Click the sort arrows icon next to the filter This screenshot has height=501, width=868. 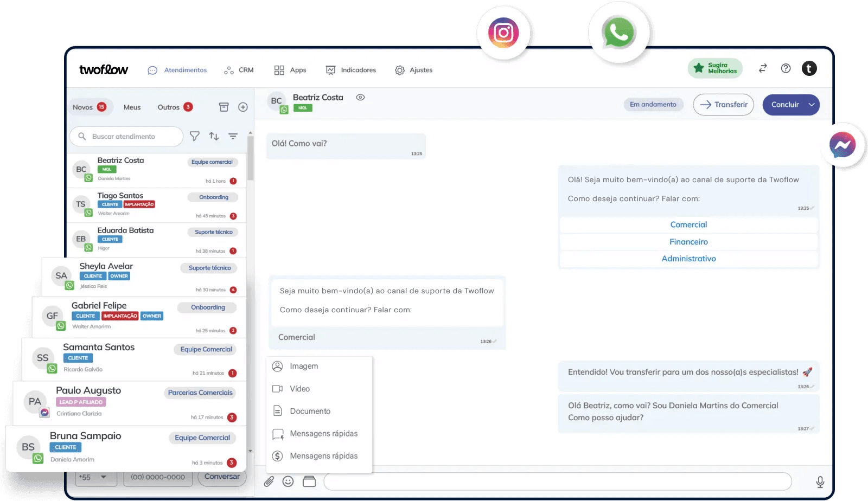pyautogui.click(x=214, y=136)
